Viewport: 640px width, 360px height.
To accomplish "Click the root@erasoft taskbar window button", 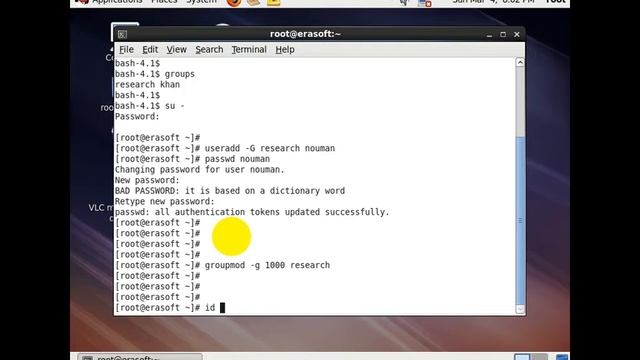I will click(140, 357).
